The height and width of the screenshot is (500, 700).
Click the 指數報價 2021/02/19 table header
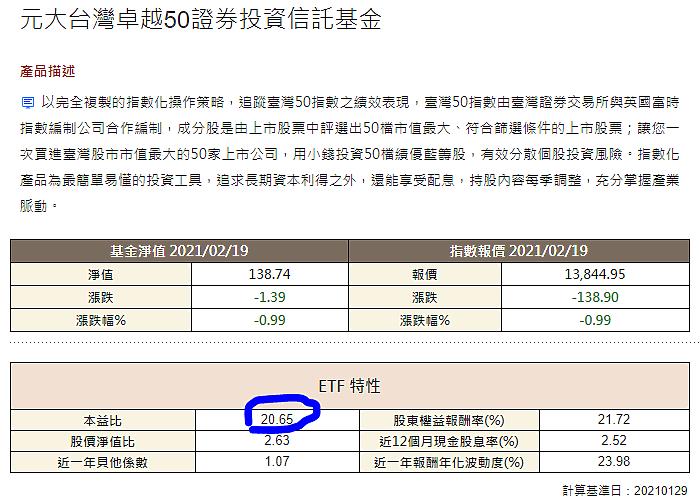(x=519, y=251)
